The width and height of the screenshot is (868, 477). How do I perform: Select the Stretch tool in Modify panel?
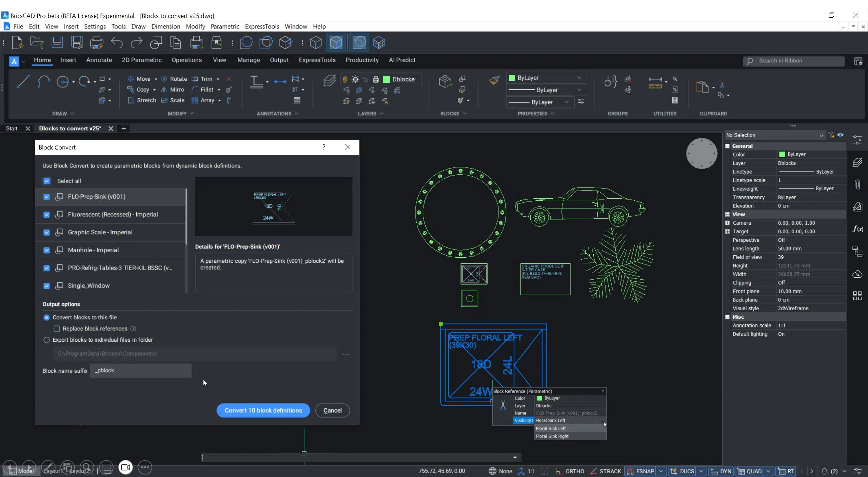tap(146, 100)
